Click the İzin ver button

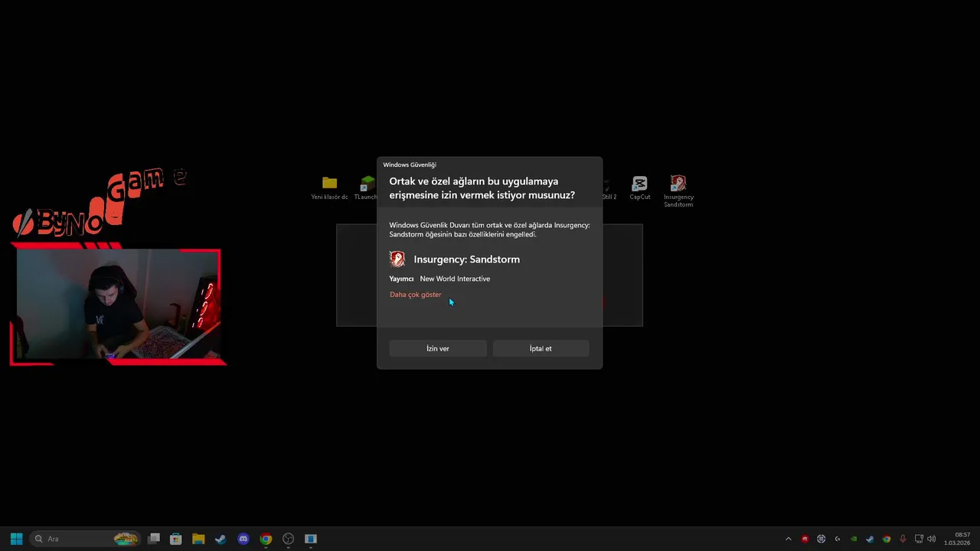tap(438, 348)
